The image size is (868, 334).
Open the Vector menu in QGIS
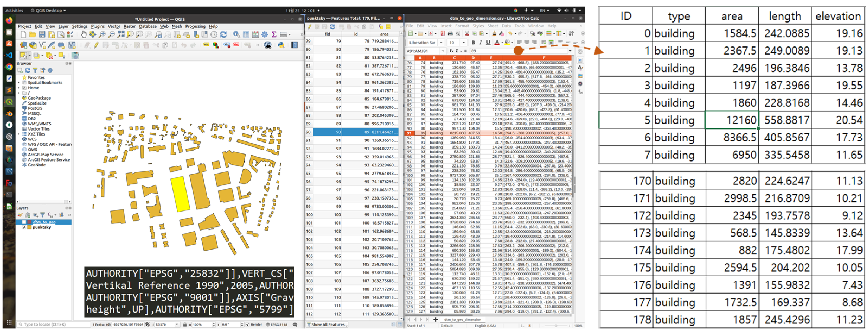(114, 27)
